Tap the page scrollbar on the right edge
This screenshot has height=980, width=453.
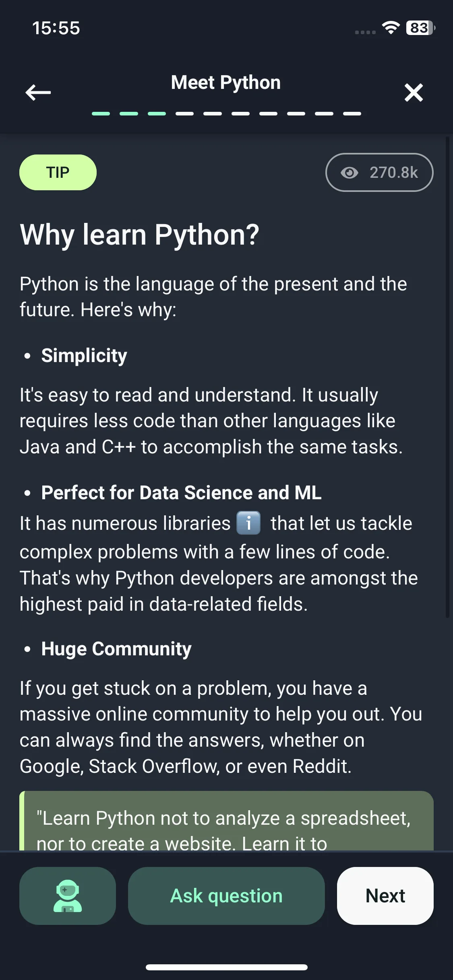[447, 377]
